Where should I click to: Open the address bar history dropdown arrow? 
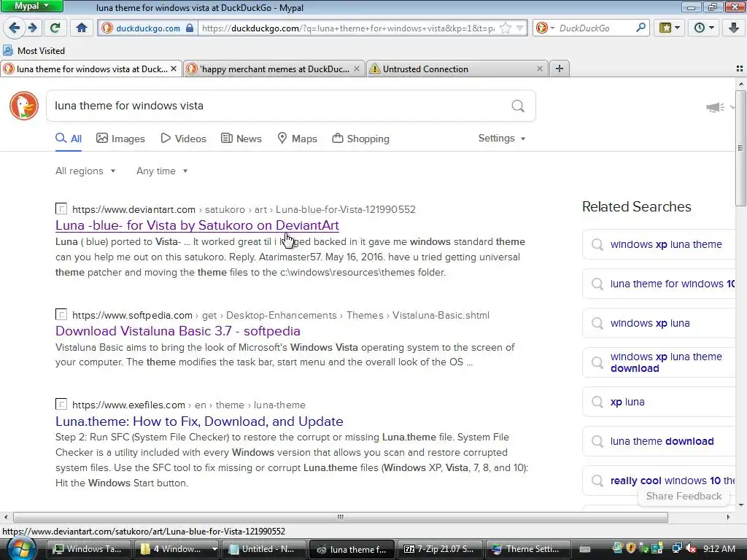520,28
